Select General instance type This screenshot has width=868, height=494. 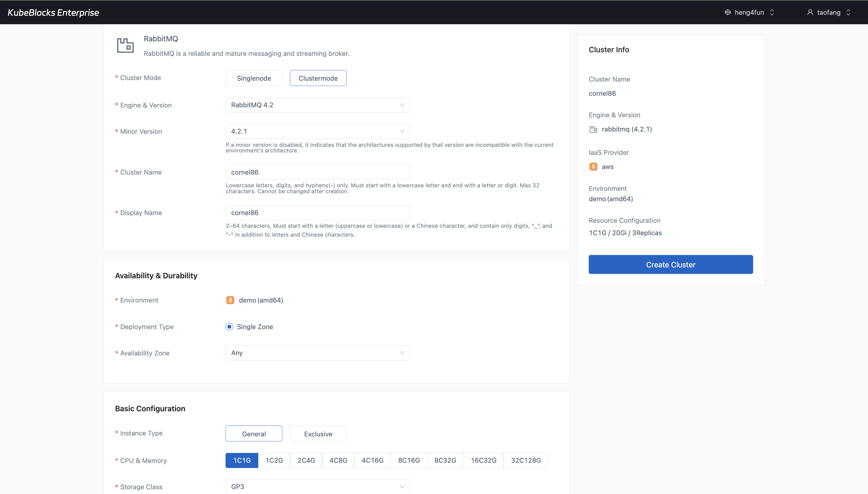point(254,434)
